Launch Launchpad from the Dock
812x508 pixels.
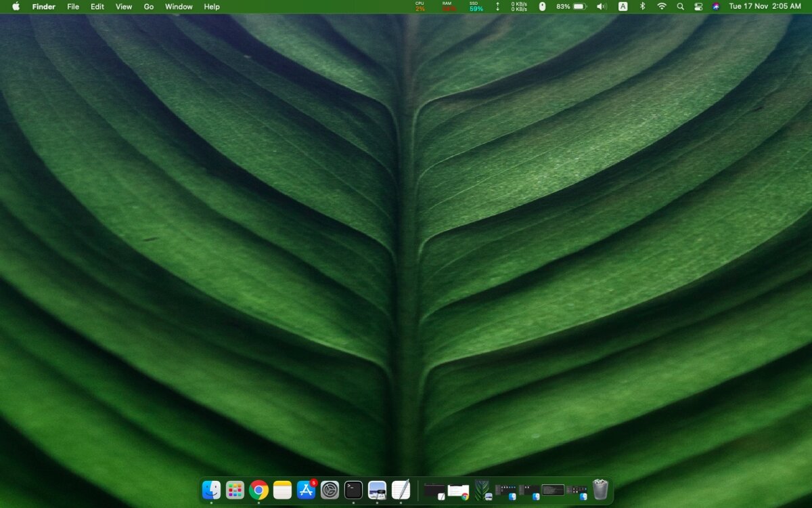[235, 490]
